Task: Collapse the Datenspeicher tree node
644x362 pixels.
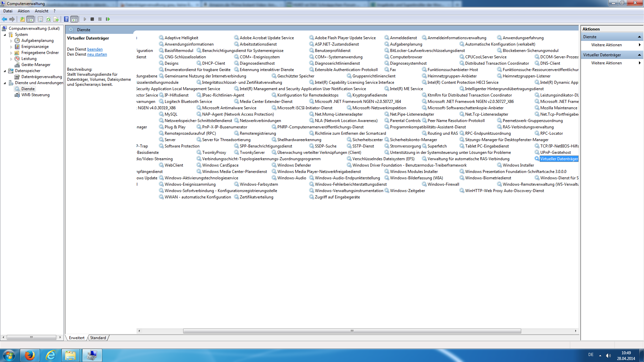Action: 5,71
